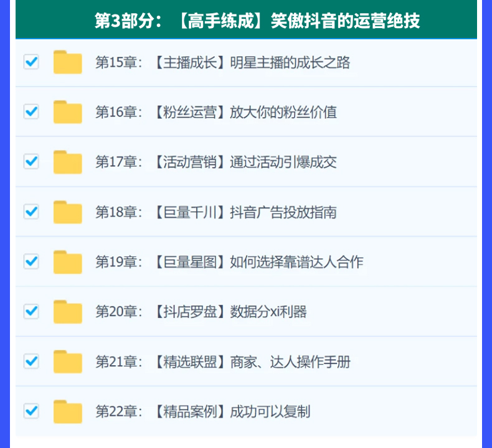Uncheck the checkbox for 第15章

pyautogui.click(x=31, y=62)
